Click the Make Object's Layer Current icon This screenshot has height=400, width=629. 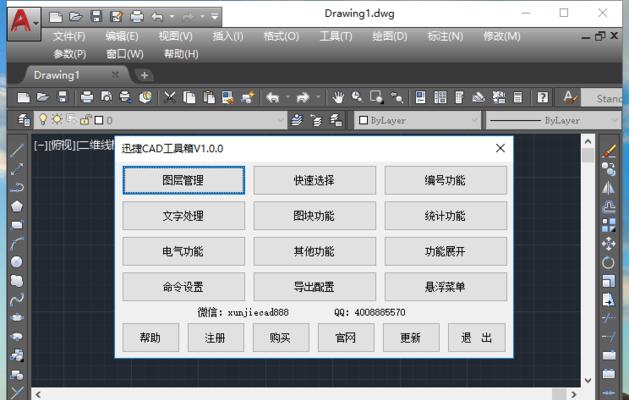(x=297, y=120)
